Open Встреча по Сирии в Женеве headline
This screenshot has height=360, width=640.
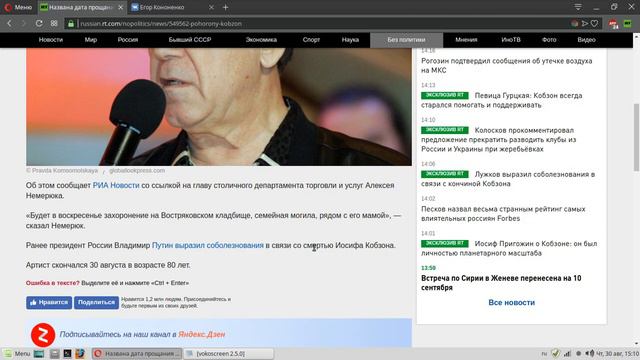point(501,283)
